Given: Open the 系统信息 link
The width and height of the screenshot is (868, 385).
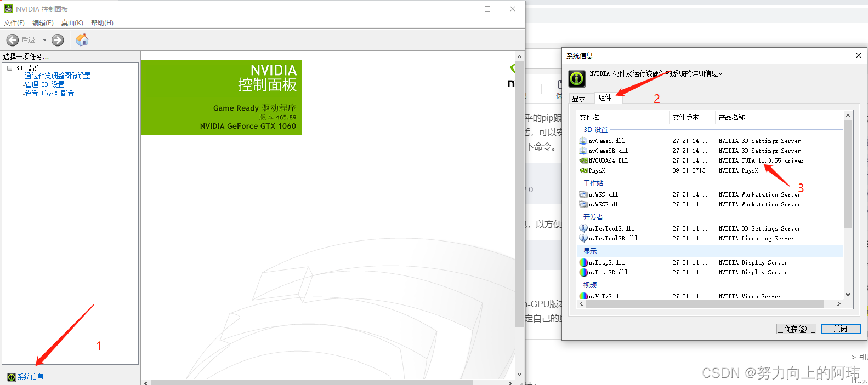Looking at the screenshot, I should pos(31,377).
